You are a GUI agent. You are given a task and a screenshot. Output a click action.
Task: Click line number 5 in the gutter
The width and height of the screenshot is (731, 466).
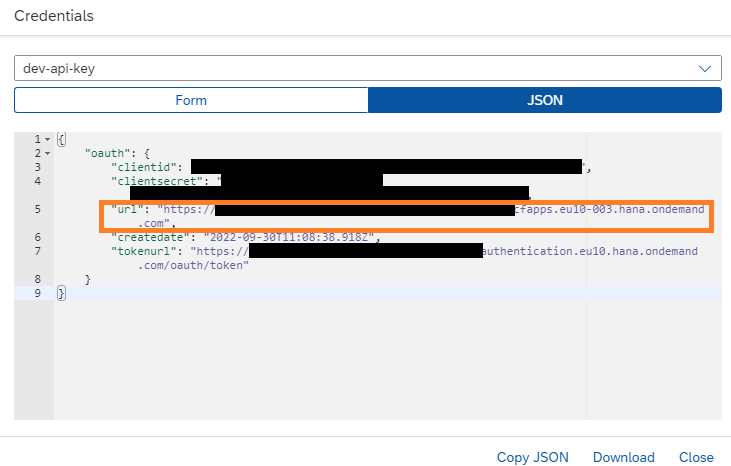37,209
